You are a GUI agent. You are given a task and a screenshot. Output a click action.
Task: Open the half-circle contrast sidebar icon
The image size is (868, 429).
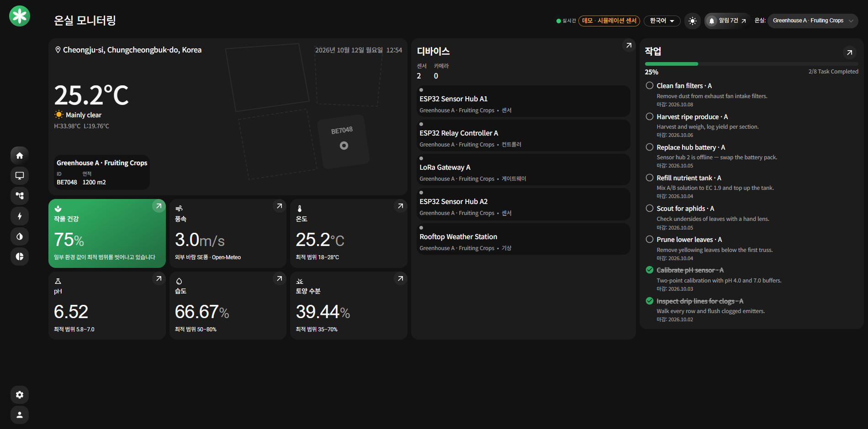coord(20,236)
